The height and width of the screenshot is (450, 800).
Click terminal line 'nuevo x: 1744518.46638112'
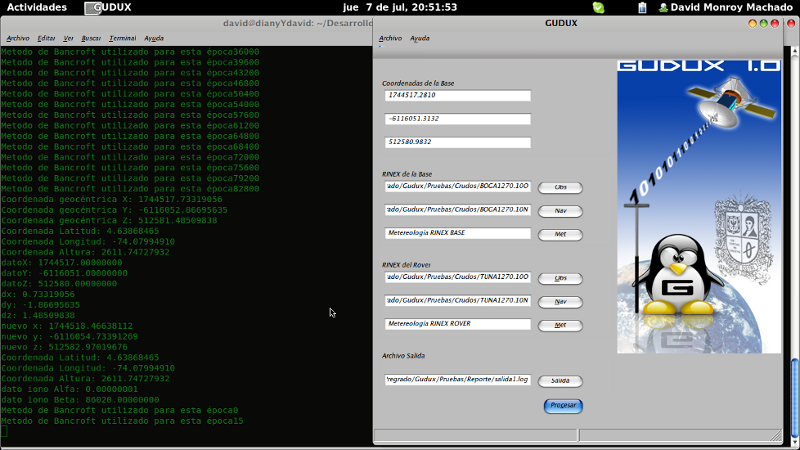(x=67, y=326)
